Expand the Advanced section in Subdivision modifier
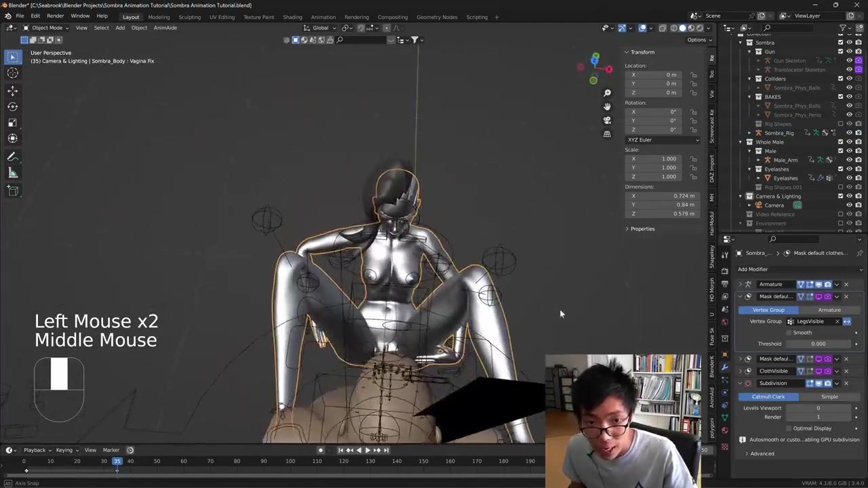The height and width of the screenshot is (488, 868). tap(762, 453)
